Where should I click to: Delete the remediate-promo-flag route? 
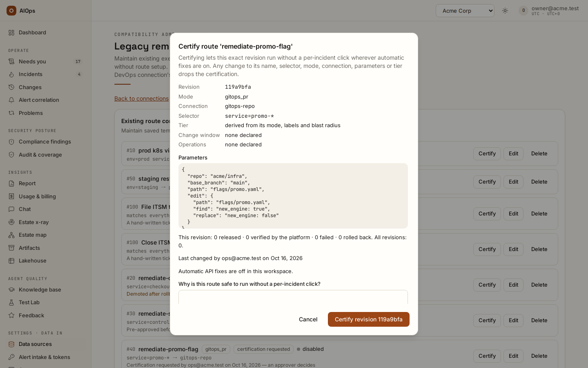[539, 356]
